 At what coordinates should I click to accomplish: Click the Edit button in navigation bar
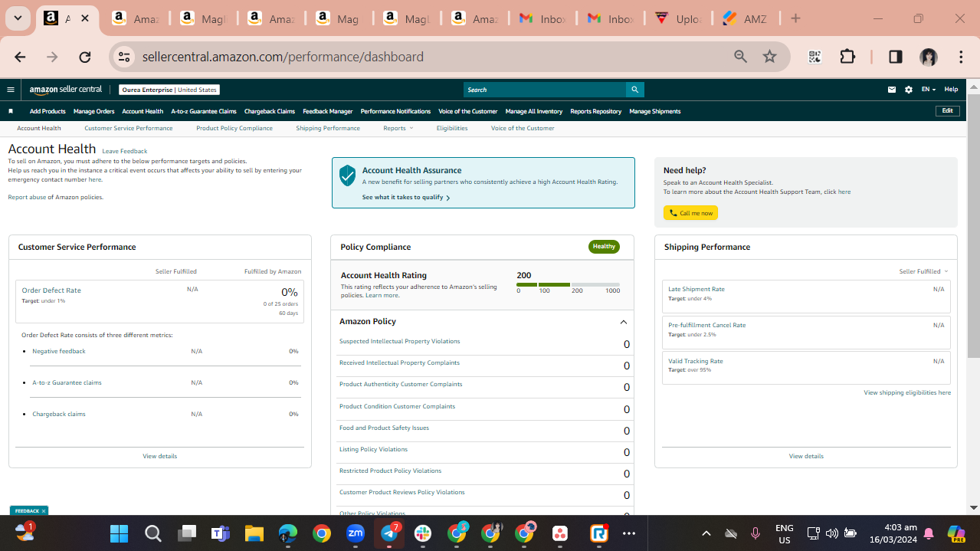(948, 111)
